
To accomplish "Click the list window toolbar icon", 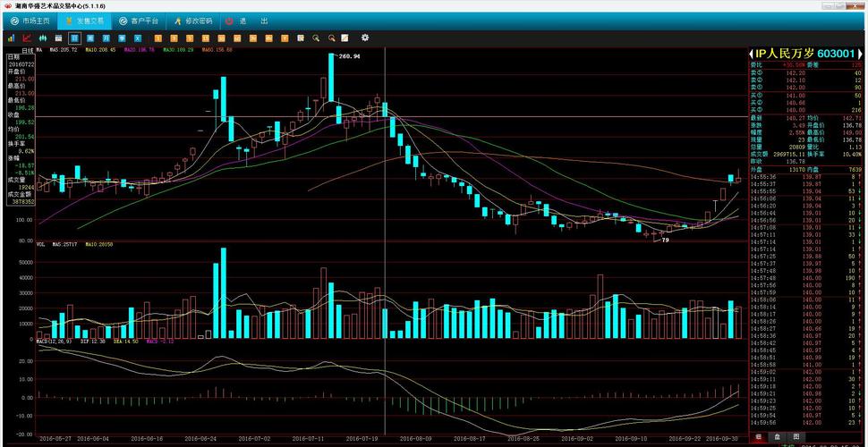I will coord(58,38).
